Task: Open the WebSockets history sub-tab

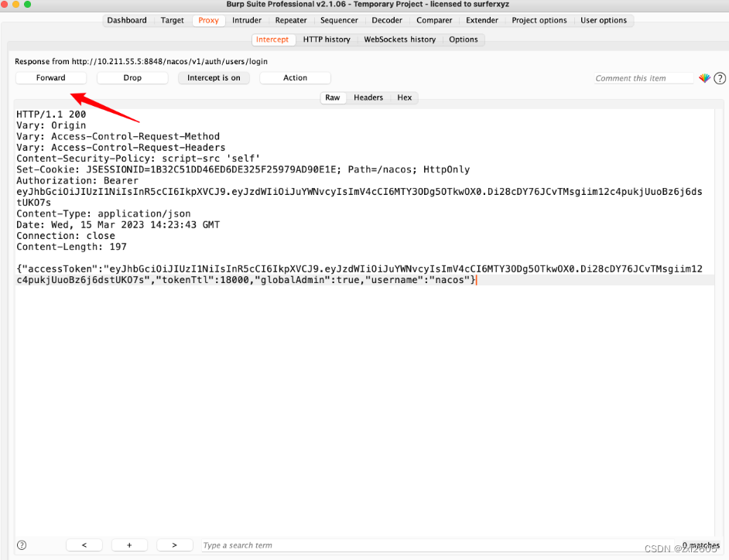Action: coord(400,39)
